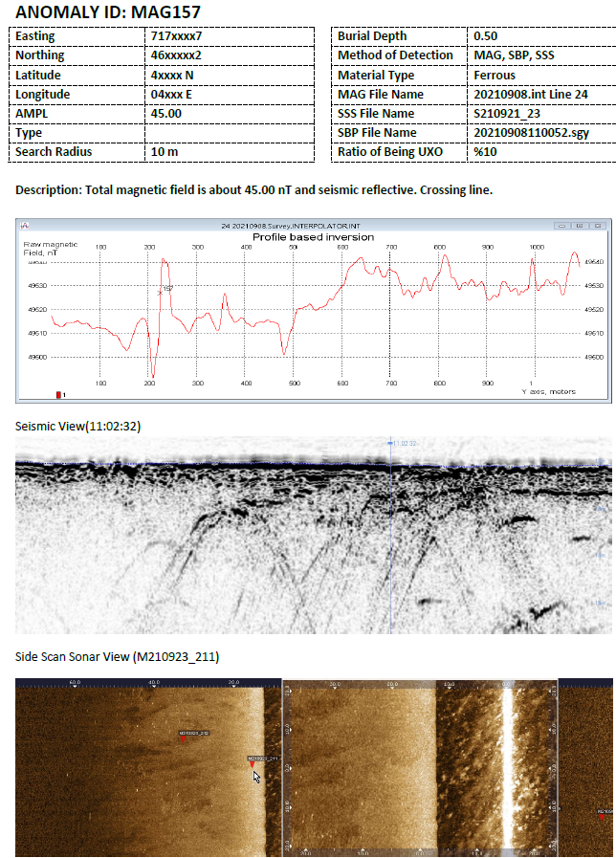Click the 'Side Scan Sonar View (M210923_211)' caption
The width and height of the screenshot is (616, 858).
coord(117,656)
